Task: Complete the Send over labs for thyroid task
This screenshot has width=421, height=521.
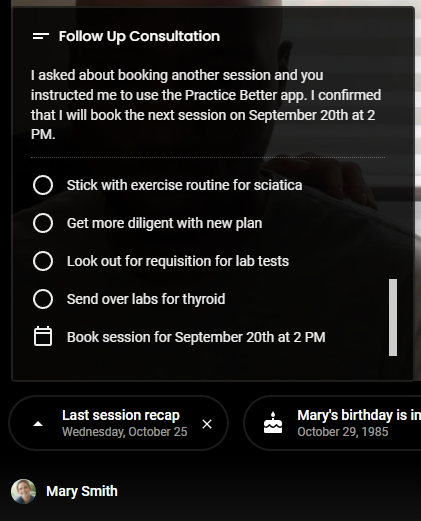Action: click(43, 299)
